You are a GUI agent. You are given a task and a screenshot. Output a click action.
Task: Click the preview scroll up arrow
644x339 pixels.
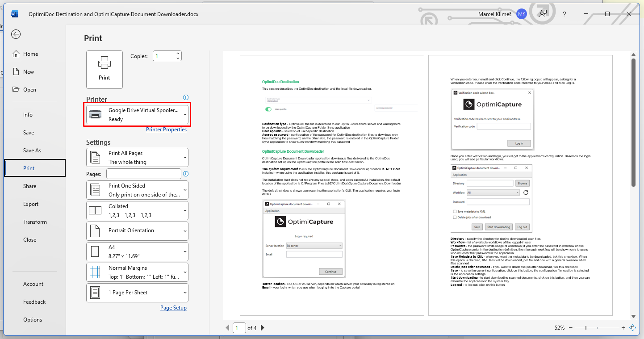point(633,55)
